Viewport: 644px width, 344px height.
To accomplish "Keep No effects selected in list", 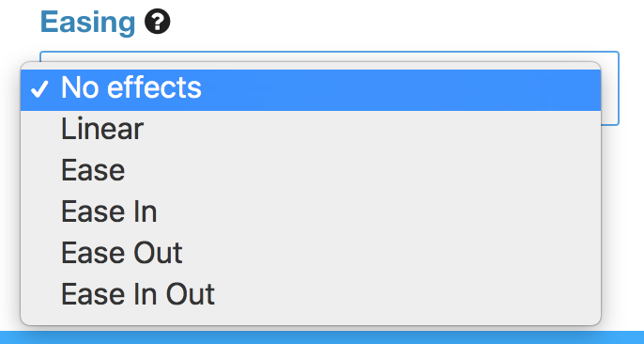I will (311, 90).
